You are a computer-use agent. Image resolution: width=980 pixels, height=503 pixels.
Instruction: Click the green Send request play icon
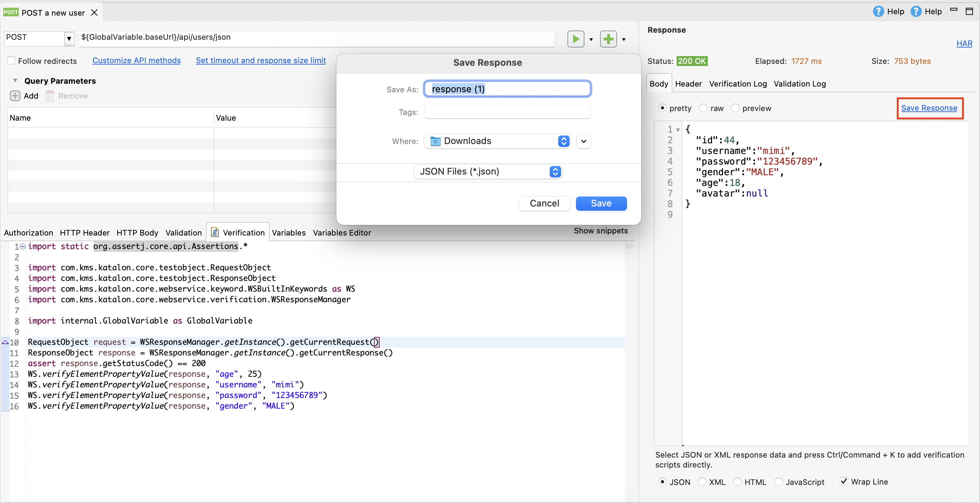pos(576,39)
